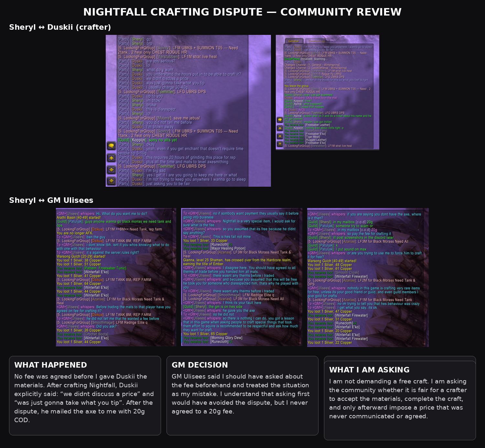This screenshot has width=485, height=448.
Task: Click the 'You leave the group.' system message
Action: tap(297, 86)
